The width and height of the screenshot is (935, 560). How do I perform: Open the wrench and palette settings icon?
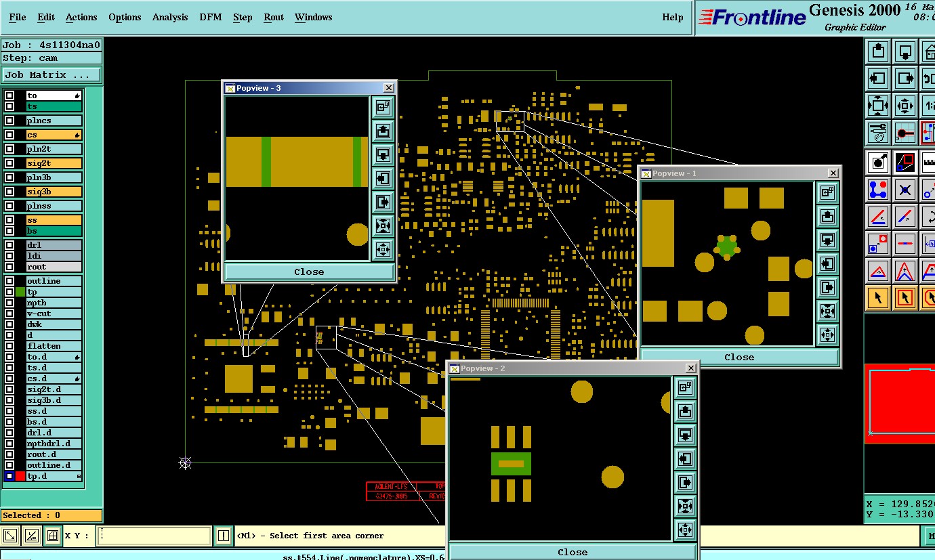point(879,132)
